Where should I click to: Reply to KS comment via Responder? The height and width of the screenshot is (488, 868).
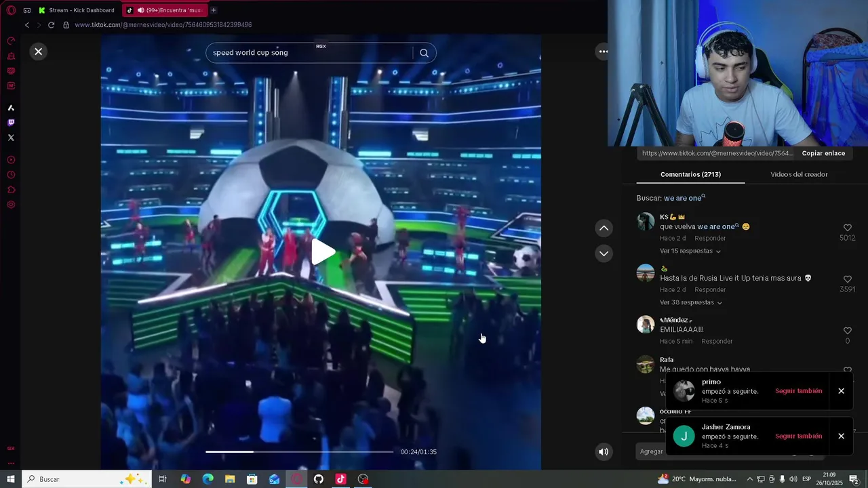pyautogui.click(x=710, y=238)
